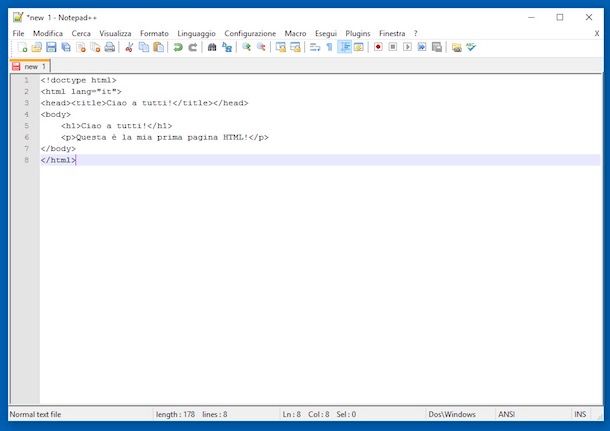Click the Close document toolbar icon
This screenshot has height=431, width=610.
coord(81,47)
